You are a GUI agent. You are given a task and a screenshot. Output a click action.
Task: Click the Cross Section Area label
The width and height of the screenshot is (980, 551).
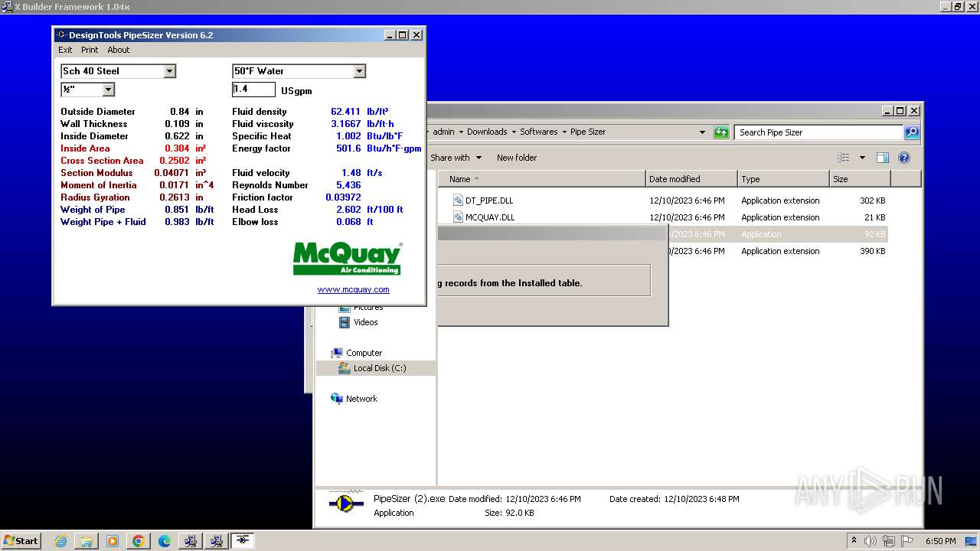102,161
